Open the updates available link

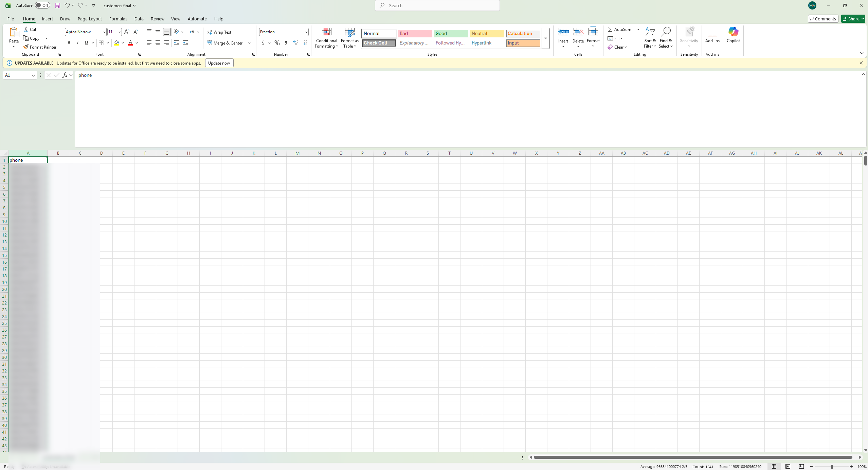coord(129,63)
